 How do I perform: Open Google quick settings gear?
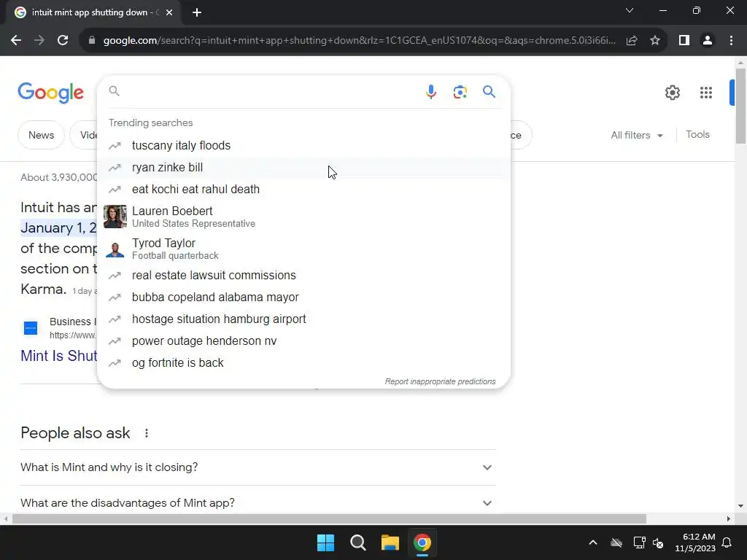672,93
